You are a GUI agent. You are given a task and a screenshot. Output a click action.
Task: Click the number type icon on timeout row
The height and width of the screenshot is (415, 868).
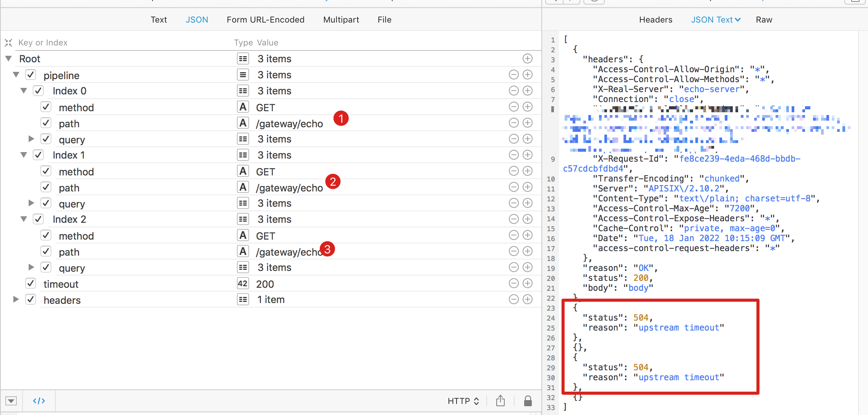[243, 284]
